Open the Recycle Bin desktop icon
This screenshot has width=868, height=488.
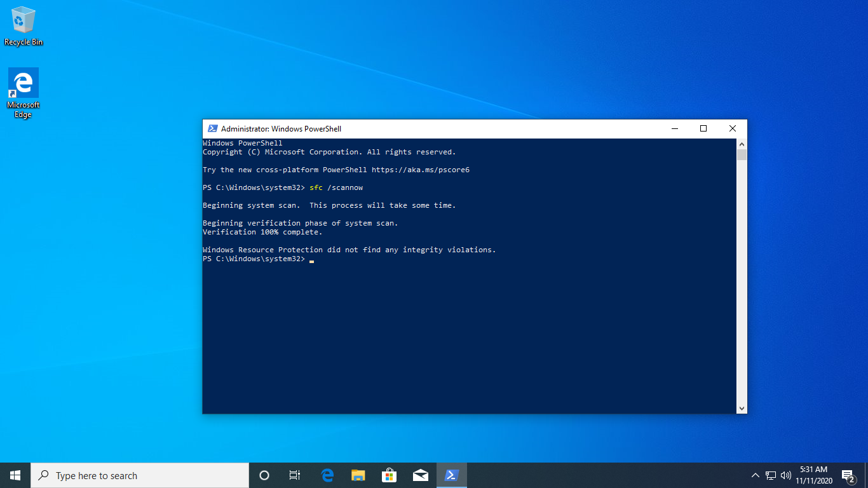24,27
